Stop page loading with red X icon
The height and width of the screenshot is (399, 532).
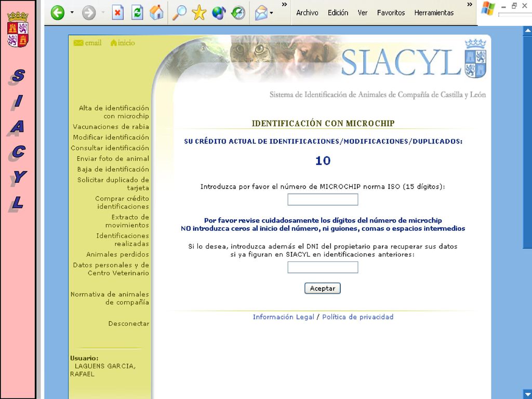tap(117, 13)
